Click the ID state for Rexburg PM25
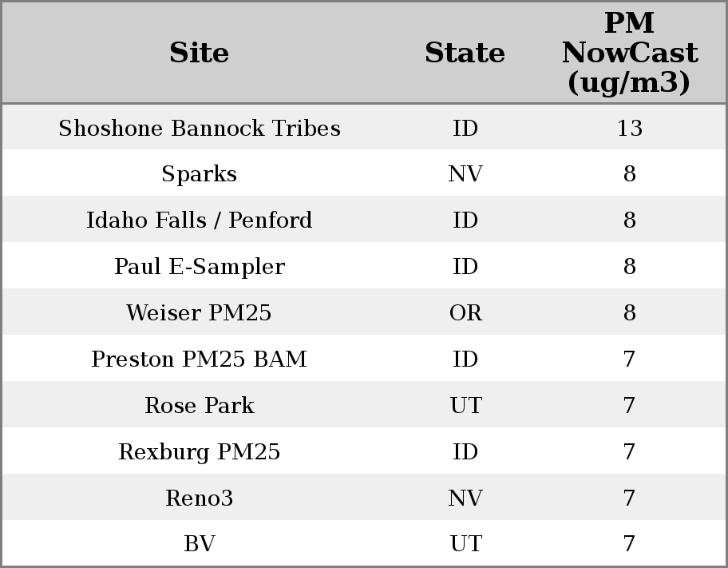Screen dimensions: 728x568 click(x=465, y=452)
